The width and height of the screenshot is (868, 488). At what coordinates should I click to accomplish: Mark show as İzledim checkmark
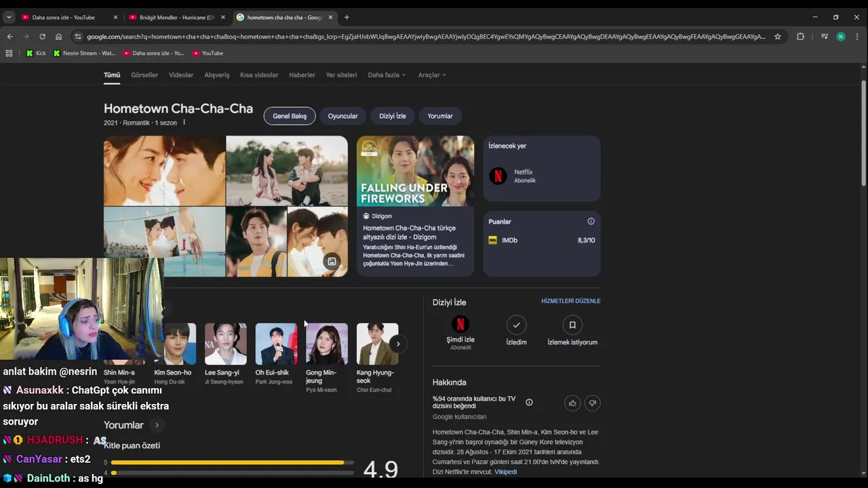tap(517, 325)
